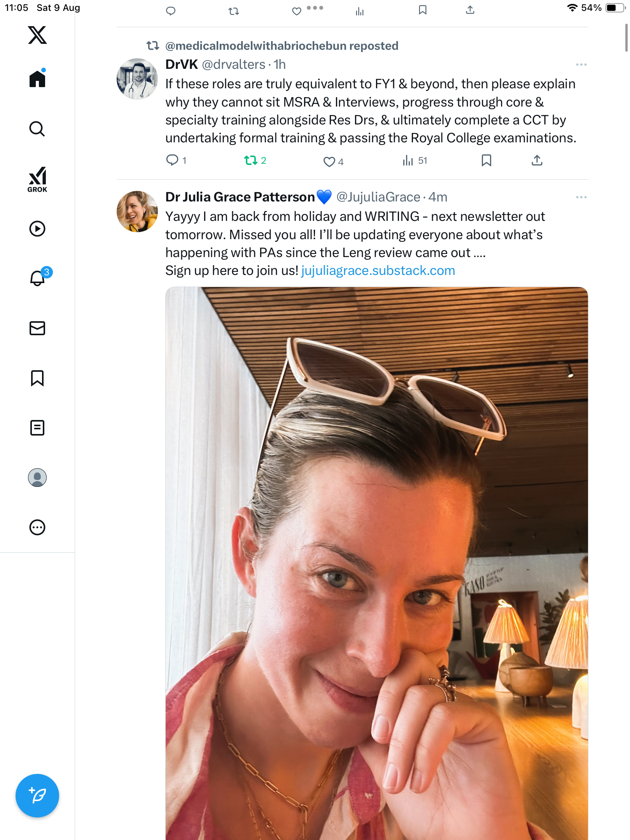Viewport: 630px width, 840px height.
Task: Open the jujuliagrace.substack.com link
Action: (x=378, y=271)
